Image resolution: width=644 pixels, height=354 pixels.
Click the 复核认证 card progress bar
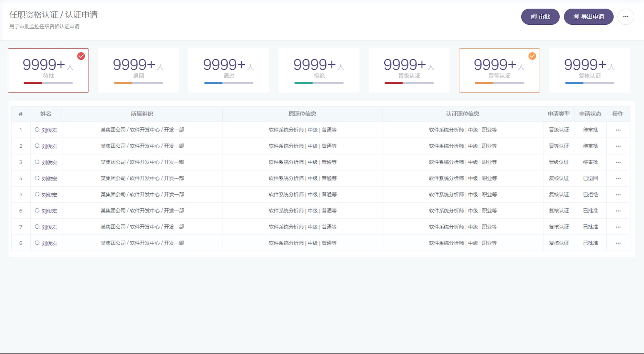(x=589, y=83)
